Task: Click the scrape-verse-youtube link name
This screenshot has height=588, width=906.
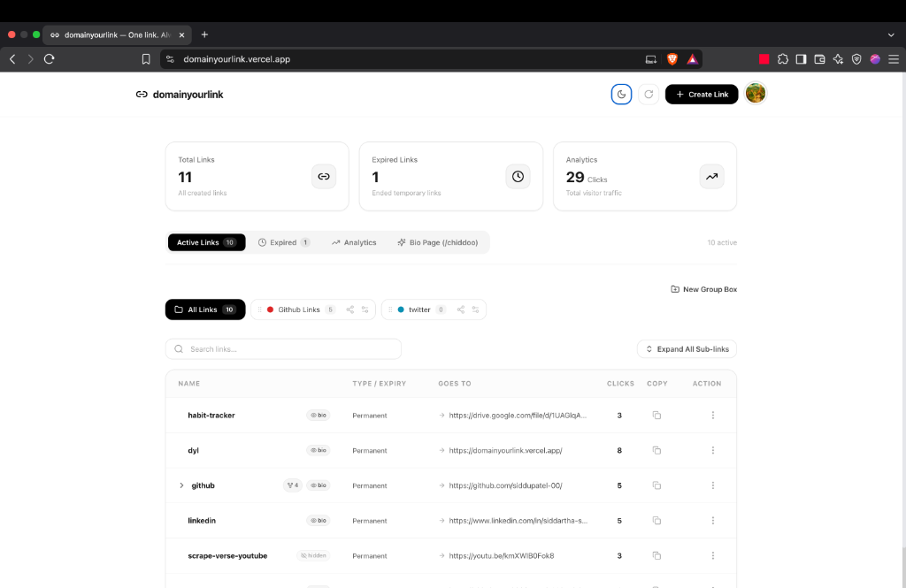Action: [x=227, y=555]
